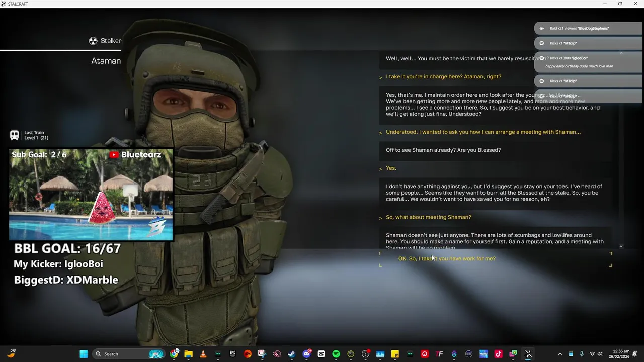Click the Raid x21 viewers BlueDogStephens alert
The image size is (644, 362).
[588, 28]
